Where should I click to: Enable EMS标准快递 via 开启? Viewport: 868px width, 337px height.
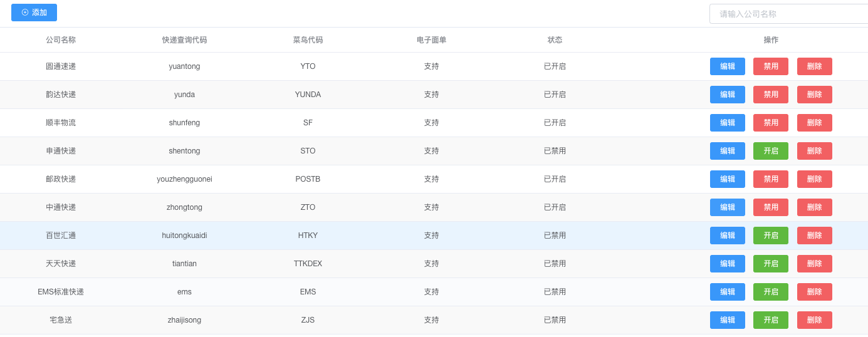771,292
